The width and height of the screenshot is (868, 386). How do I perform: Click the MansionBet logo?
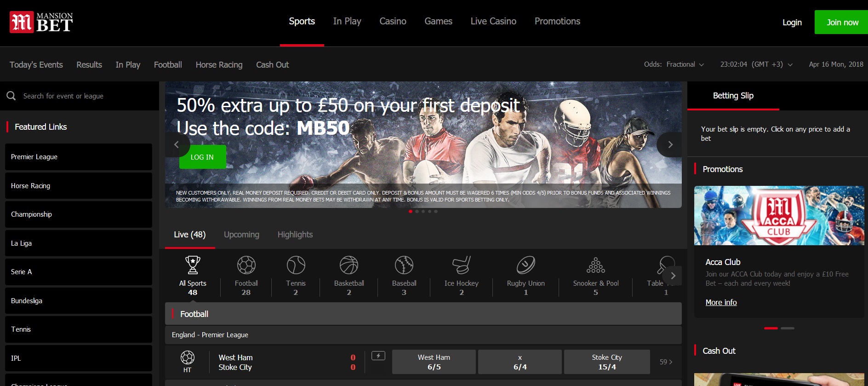pyautogui.click(x=41, y=22)
